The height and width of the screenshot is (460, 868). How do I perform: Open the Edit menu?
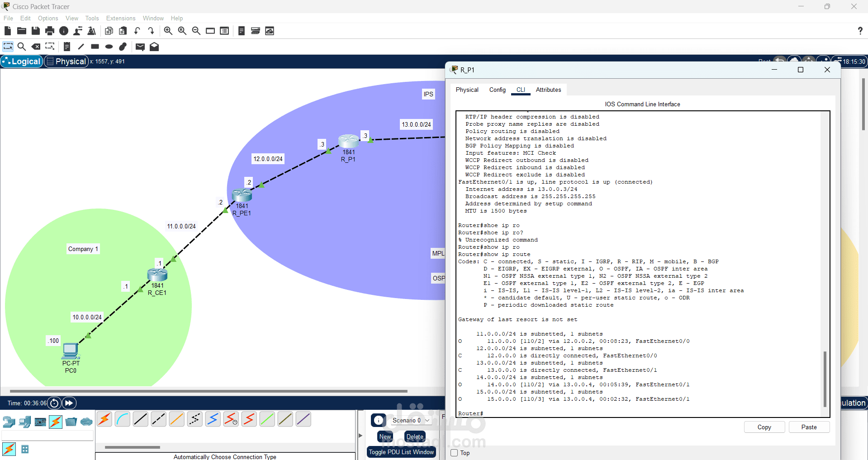[25, 18]
